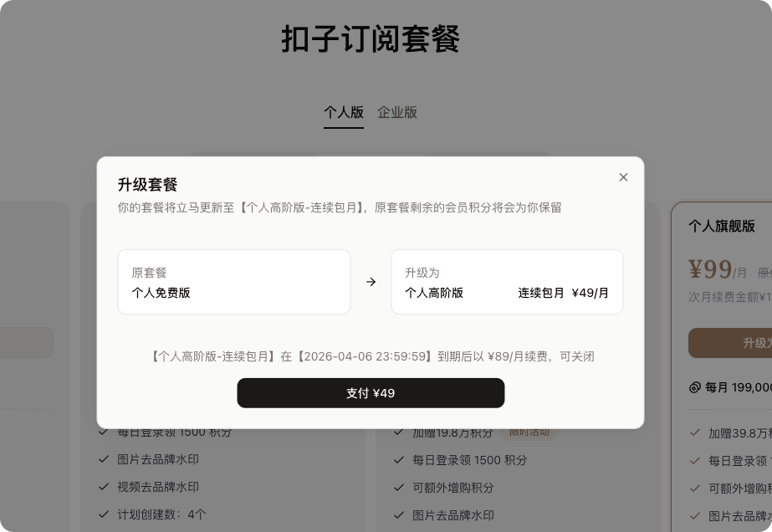
Task: Select the 升级为 个人高阶版 card
Action: tap(507, 282)
